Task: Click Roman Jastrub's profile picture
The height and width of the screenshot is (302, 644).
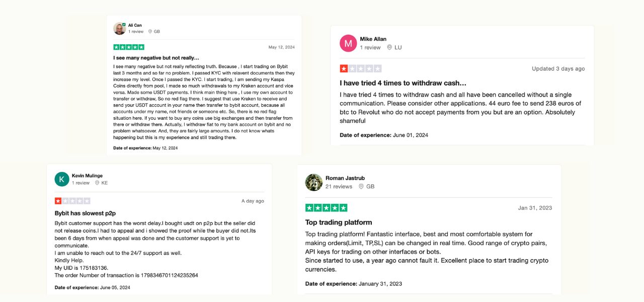Action: tap(314, 182)
